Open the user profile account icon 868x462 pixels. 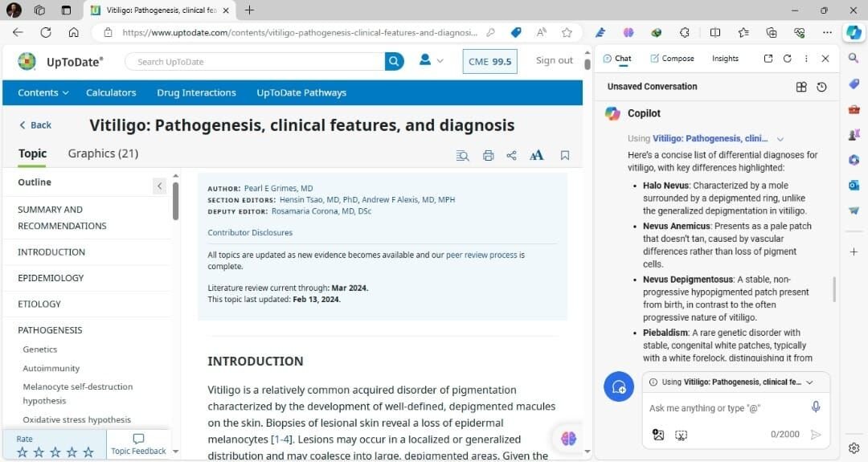(424, 59)
